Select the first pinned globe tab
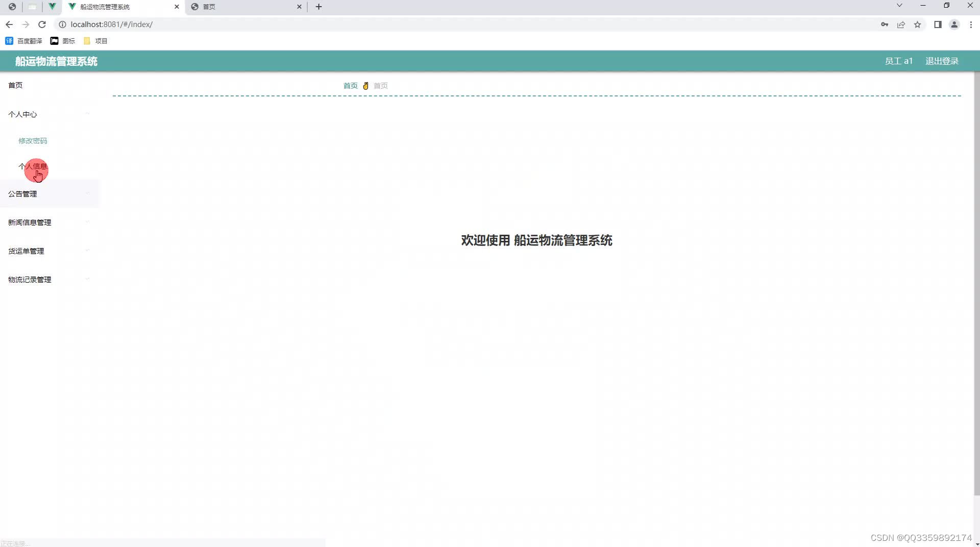Image resolution: width=980 pixels, height=547 pixels. 12,7
